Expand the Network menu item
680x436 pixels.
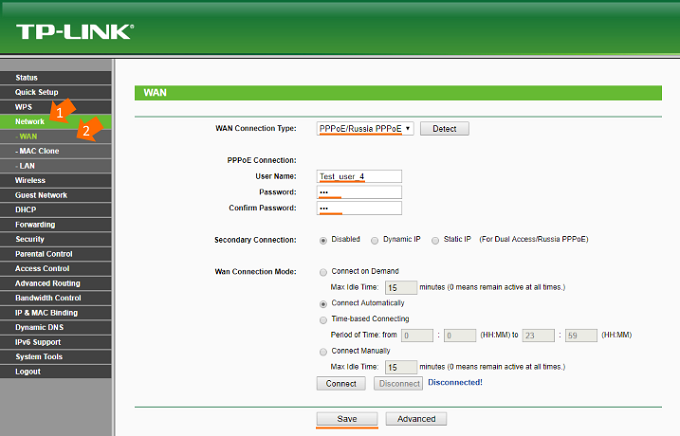pyautogui.click(x=30, y=121)
